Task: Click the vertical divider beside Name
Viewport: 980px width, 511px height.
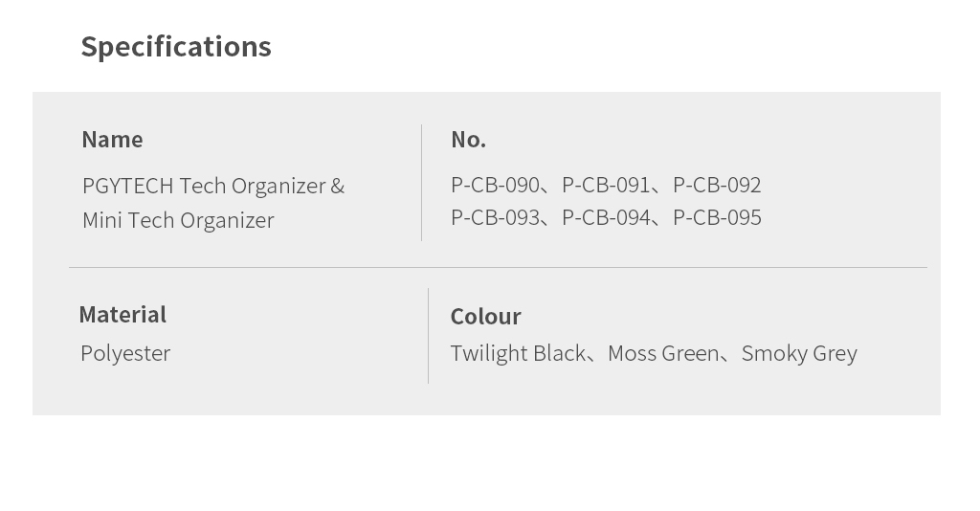Action: pos(421,182)
